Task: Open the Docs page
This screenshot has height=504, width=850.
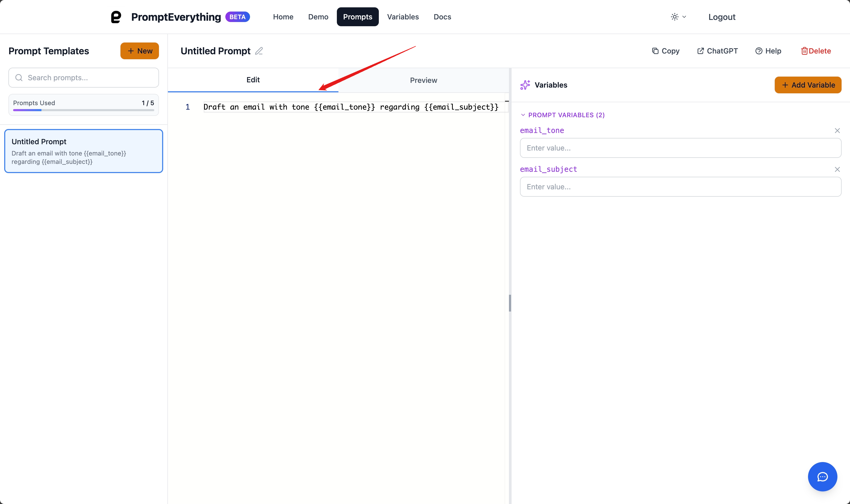Action: pyautogui.click(x=442, y=17)
